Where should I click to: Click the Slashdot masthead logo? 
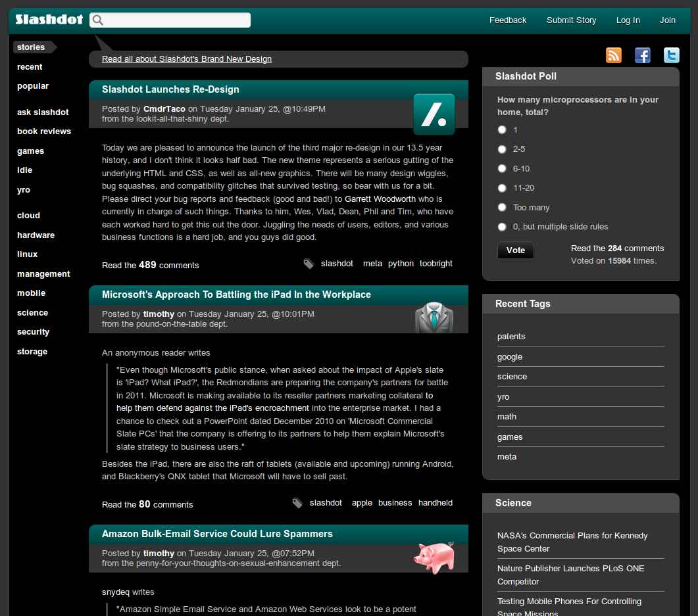[x=47, y=19]
